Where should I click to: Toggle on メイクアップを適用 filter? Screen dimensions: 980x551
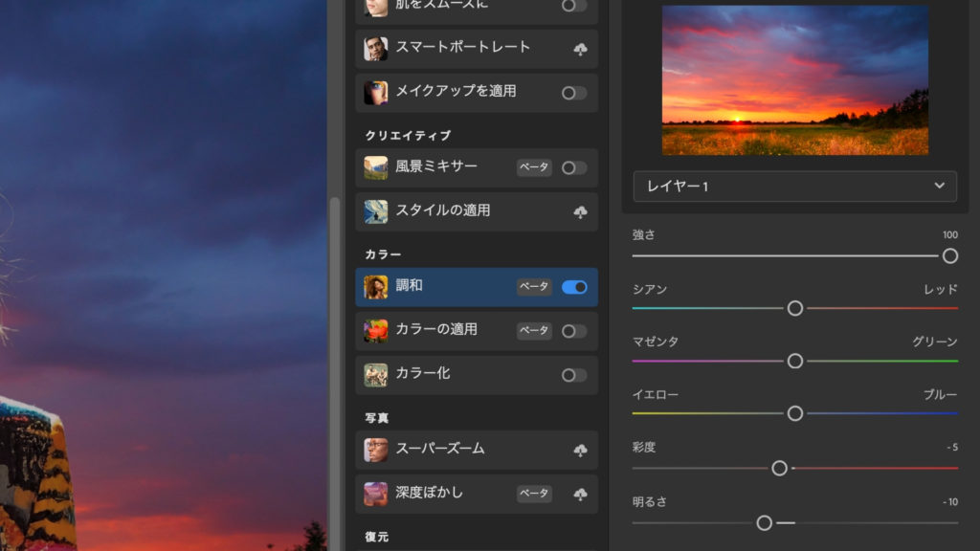[574, 93]
